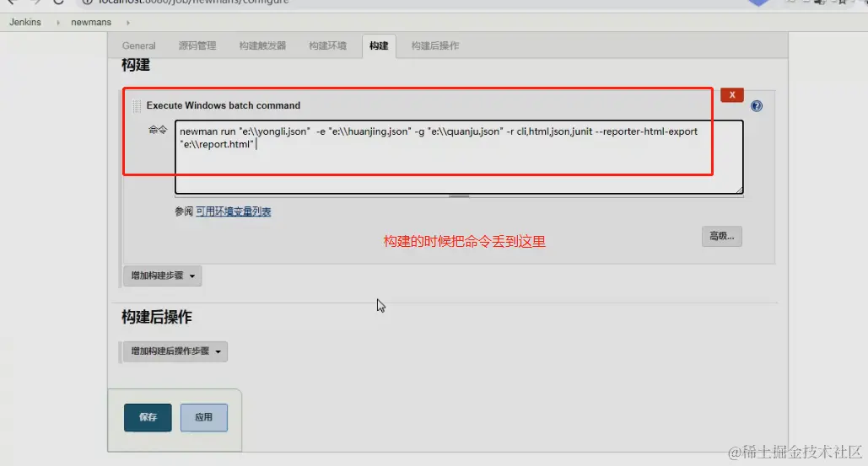
Task: Open the General tab
Action: [138, 46]
